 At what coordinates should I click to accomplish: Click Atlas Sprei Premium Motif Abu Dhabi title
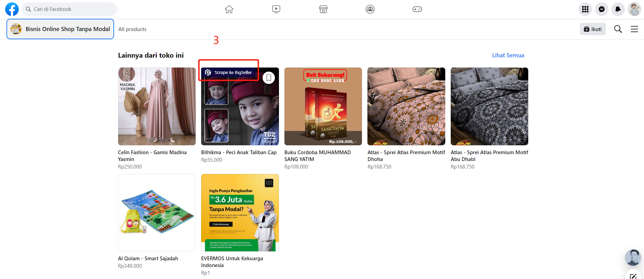tap(489, 156)
